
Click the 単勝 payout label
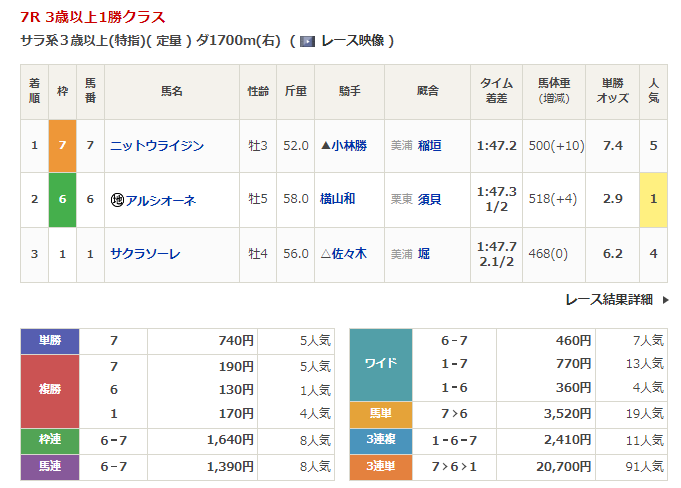click(x=50, y=341)
